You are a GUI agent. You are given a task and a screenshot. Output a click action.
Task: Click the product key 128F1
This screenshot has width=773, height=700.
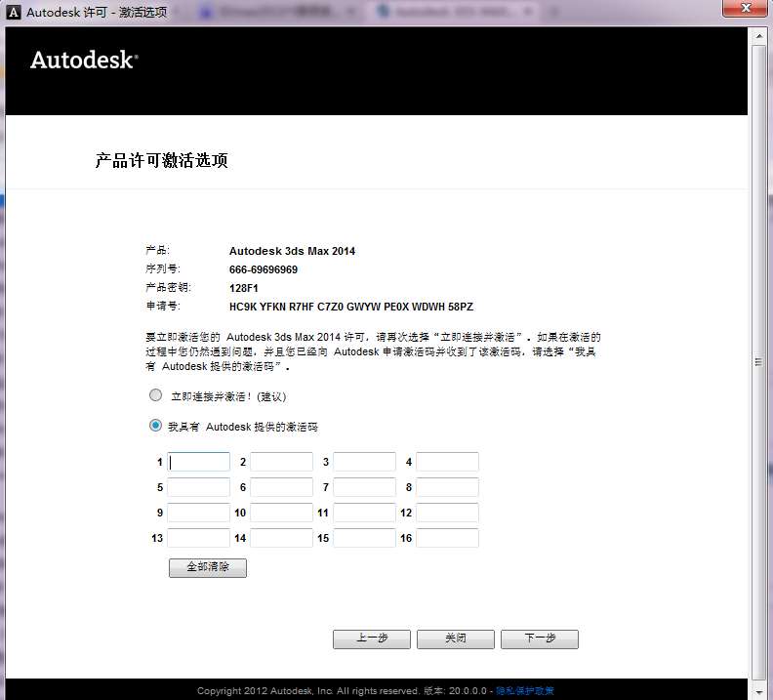(244, 288)
